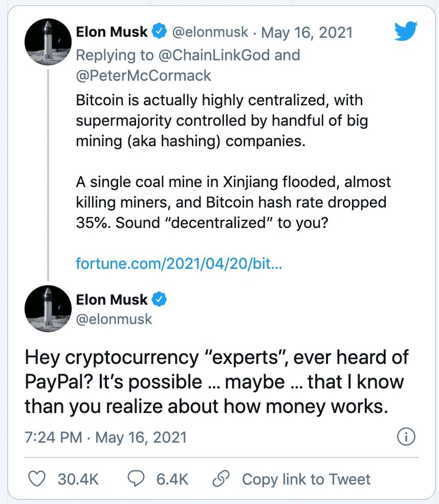Copy link to Tweet

305,479
